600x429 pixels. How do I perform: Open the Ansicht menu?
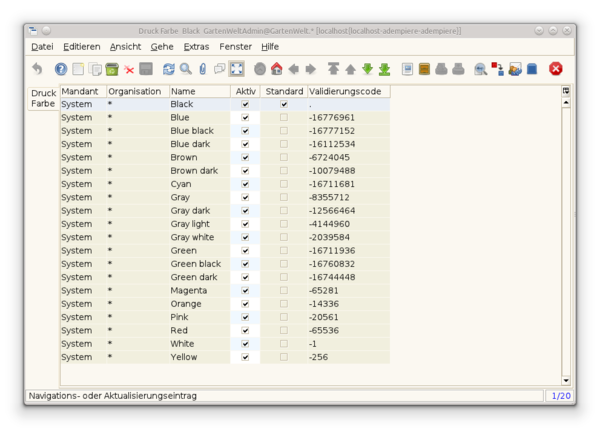click(125, 47)
